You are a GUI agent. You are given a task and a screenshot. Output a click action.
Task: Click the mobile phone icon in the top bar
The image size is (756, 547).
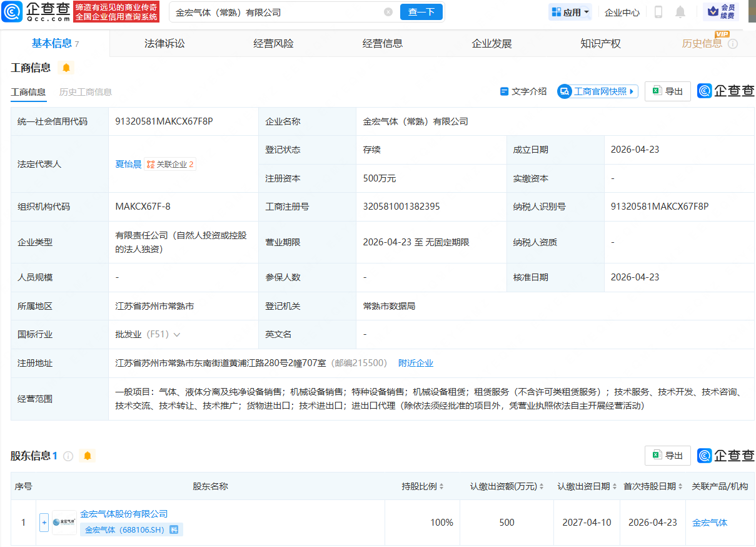pos(658,12)
